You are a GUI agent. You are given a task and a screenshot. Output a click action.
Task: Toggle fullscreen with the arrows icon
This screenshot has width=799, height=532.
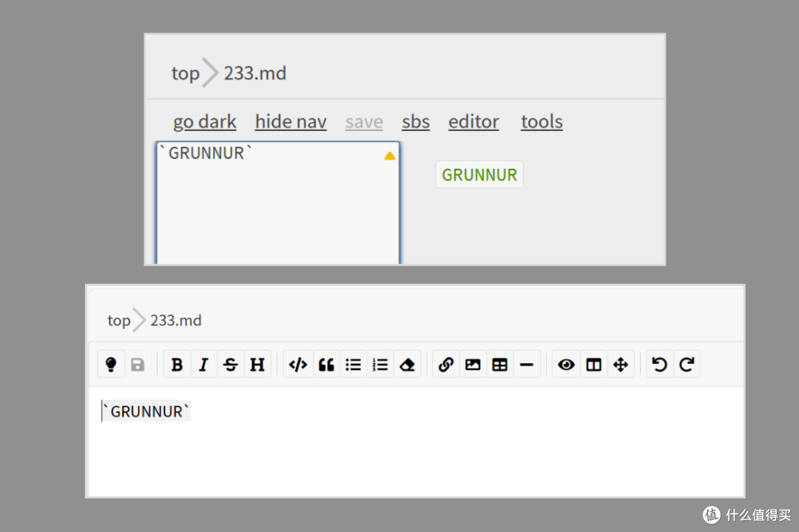click(621, 364)
